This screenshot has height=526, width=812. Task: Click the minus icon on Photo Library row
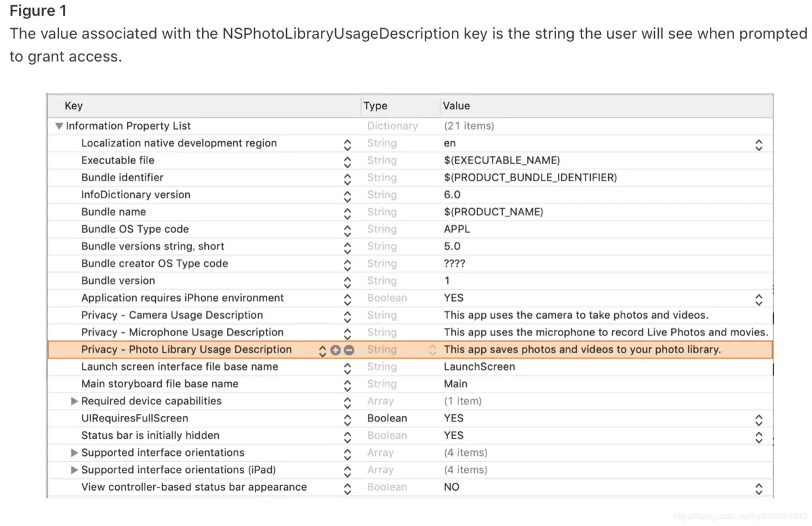click(348, 350)
